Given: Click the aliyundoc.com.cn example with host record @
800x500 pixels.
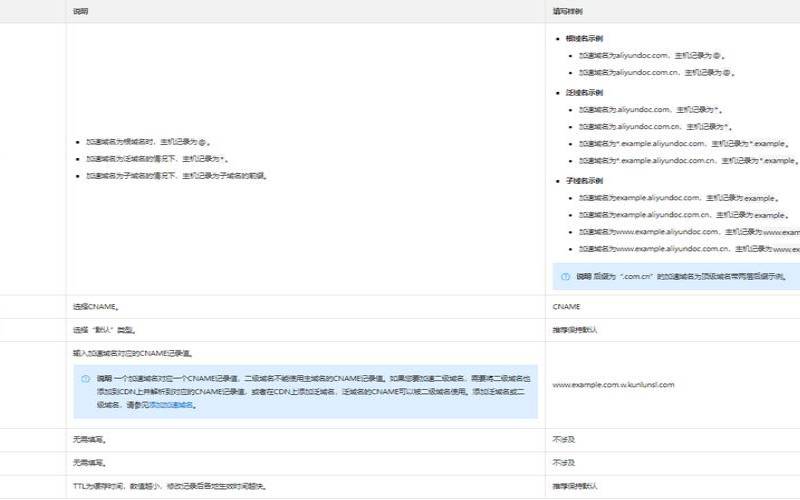Looking at the screenshot, I should pos(657,72).
